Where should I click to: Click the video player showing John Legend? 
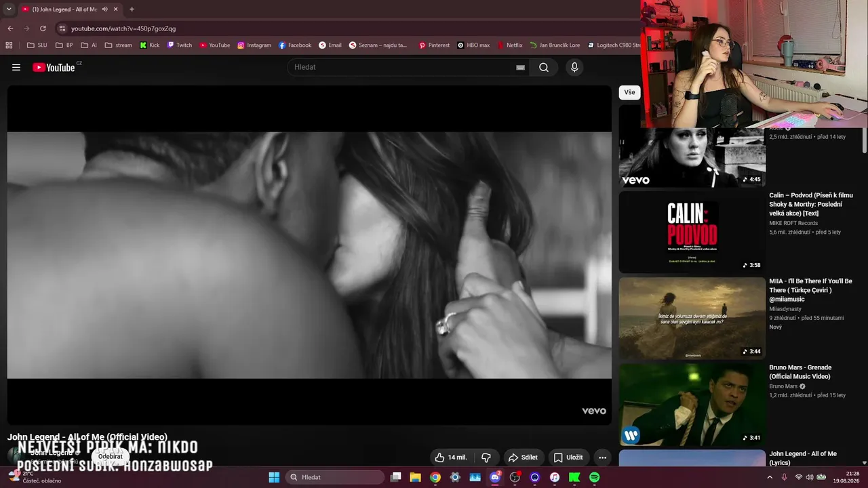pos(309,255)
